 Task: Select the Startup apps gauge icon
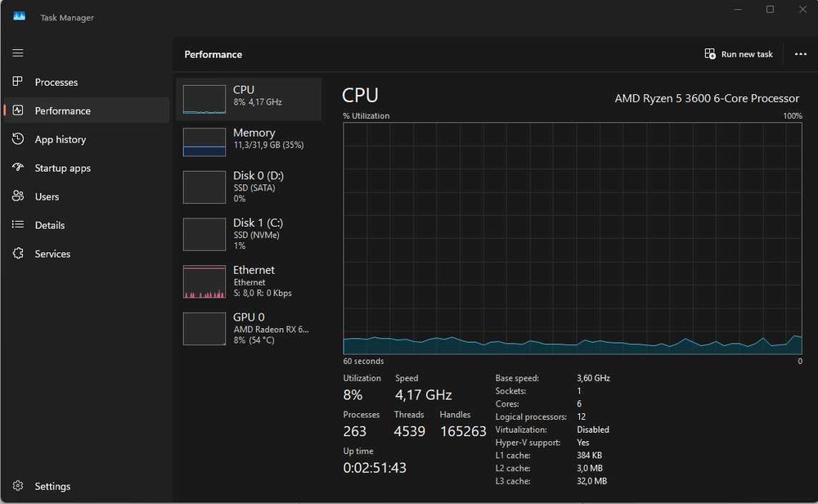tap(18, 168)
